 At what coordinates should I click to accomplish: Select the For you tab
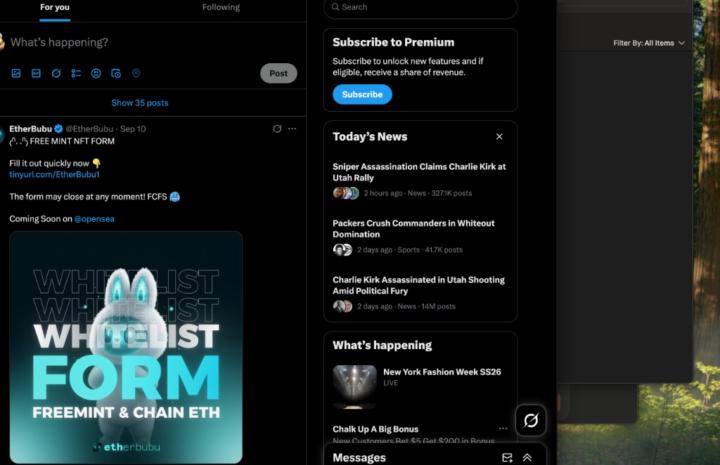55,7
